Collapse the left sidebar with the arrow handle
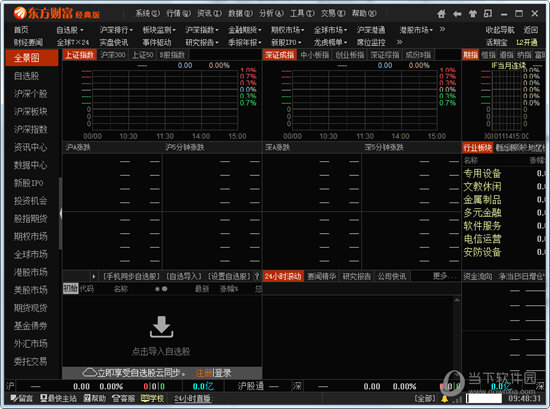 [x=60, y=214]
